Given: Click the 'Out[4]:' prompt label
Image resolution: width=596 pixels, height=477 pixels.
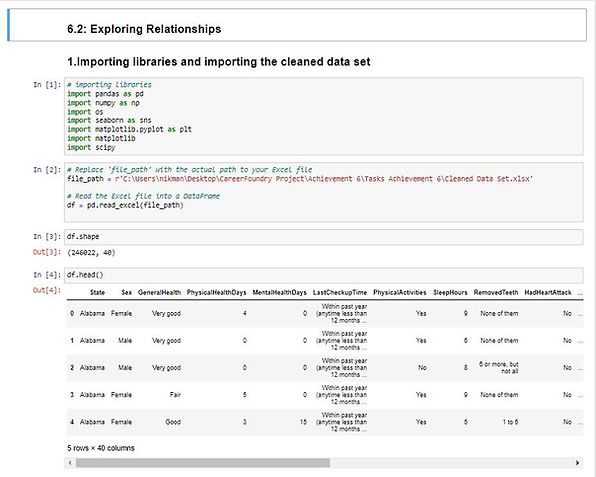Looking at the screenshot, I should pos(47,290).
